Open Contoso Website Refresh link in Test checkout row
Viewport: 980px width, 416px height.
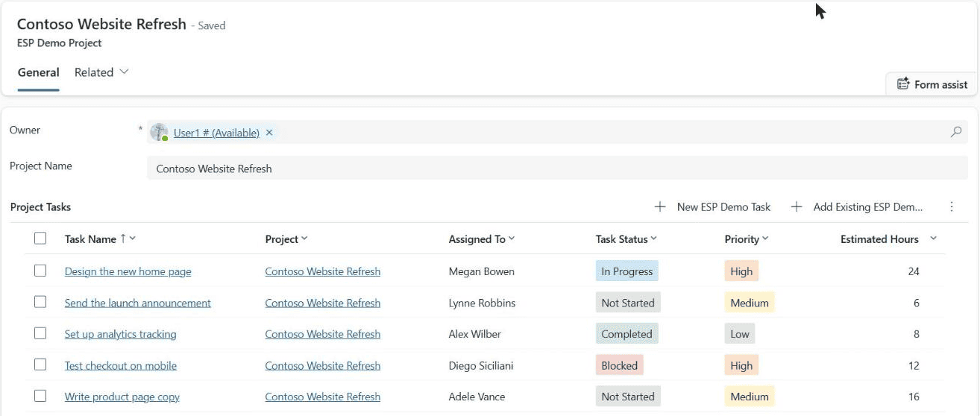tap(323, 365)
